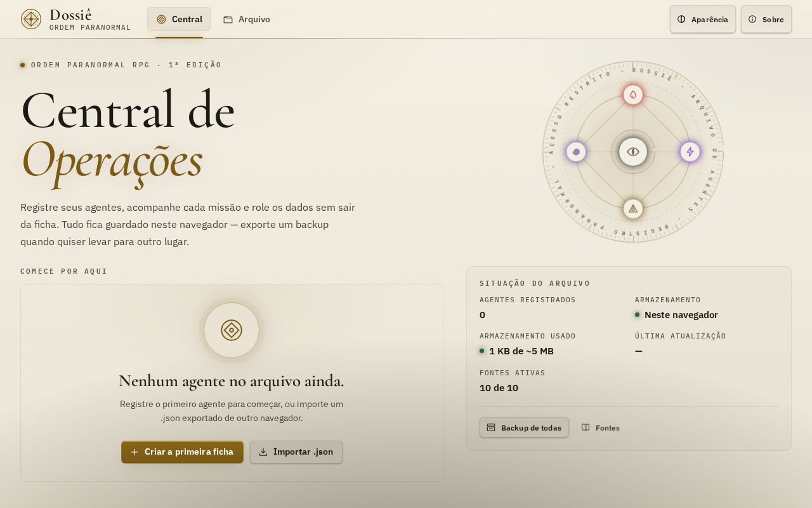Open the Sobre info panel
Viewport: 812px width, 508px height.
click(766, 19)
